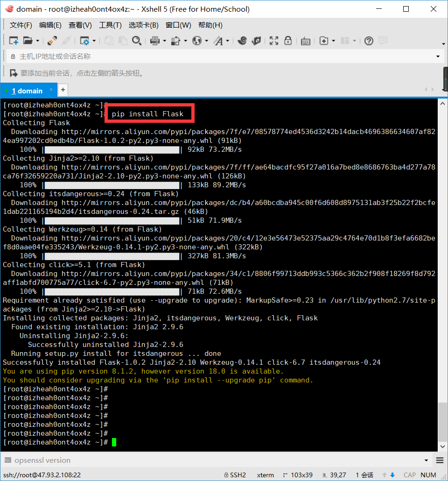
Task: Expand the toolbar overflow options arrow
Action: [443, 44]
